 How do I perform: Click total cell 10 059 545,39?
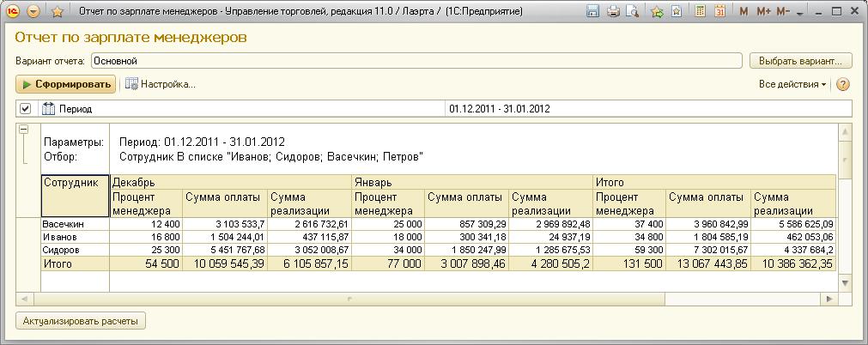225,263
